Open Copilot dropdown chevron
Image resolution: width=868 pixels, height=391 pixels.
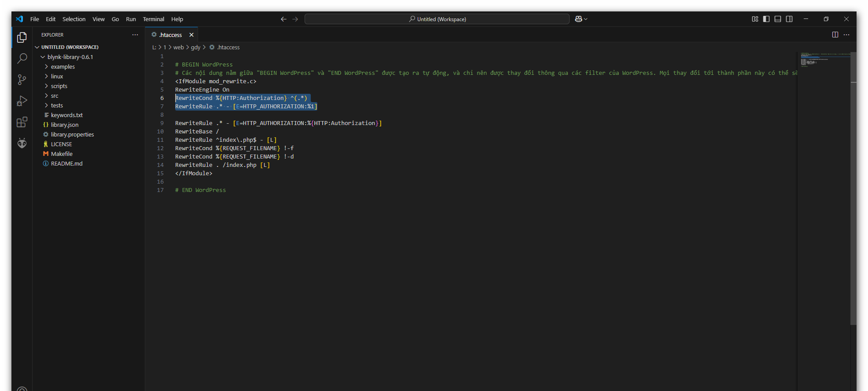586,19
